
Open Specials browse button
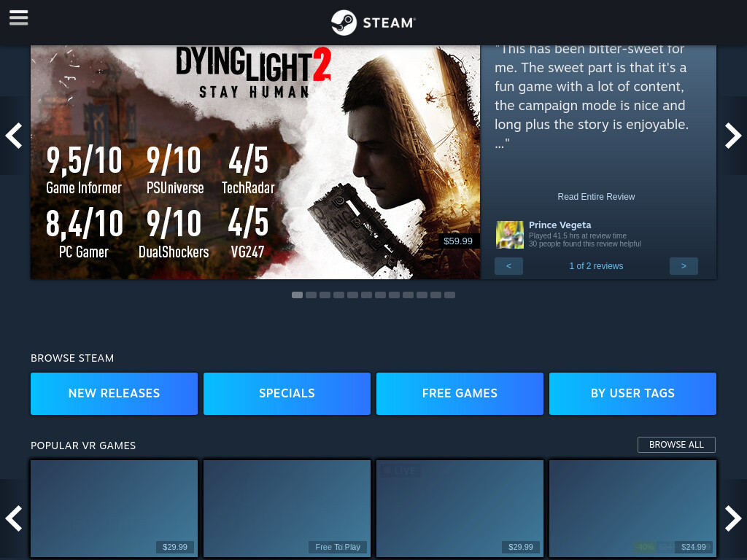coord(287,394)
